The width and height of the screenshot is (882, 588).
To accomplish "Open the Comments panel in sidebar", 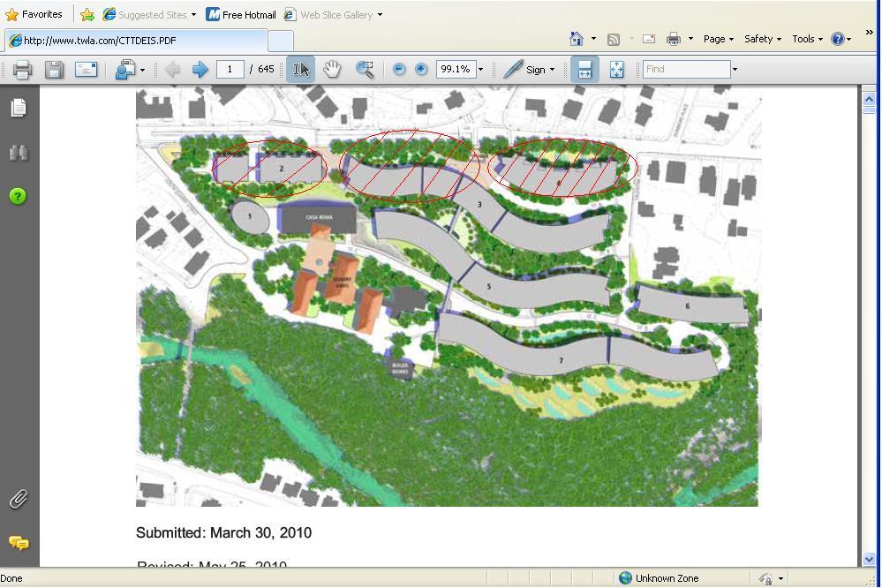I will pyautogui.click(x=19, y=542).
